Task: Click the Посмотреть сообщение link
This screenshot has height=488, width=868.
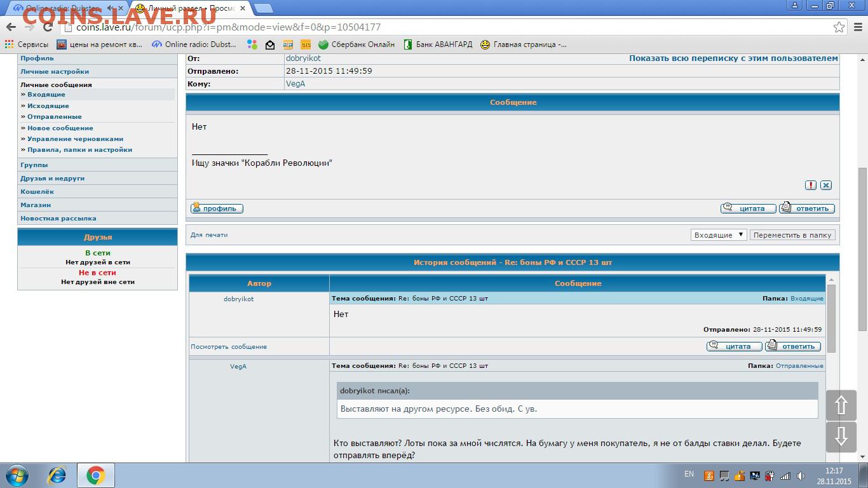Action: coord(229,347)
